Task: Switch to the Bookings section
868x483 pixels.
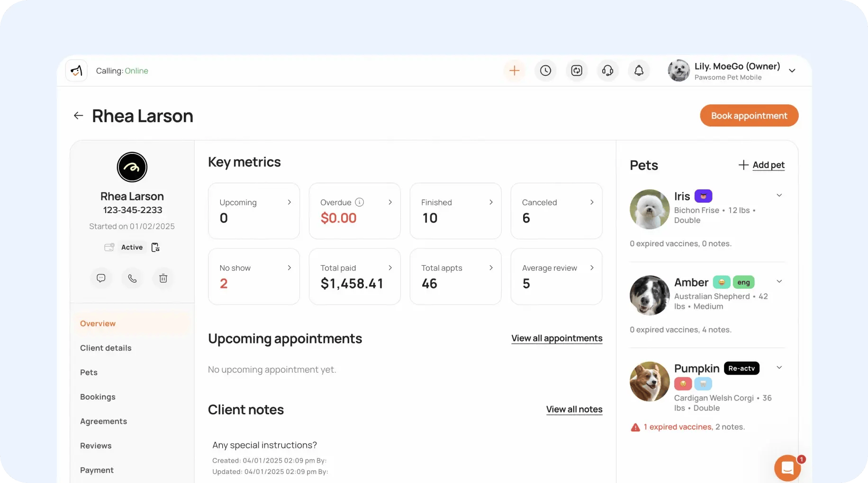Action: point(98,397)
